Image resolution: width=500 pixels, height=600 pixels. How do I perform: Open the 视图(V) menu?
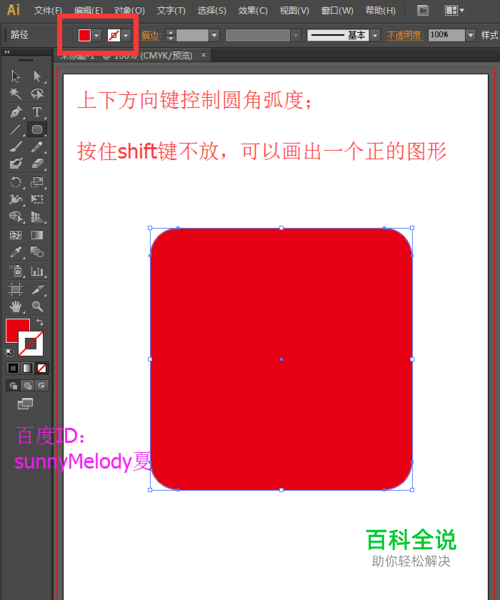294,10
